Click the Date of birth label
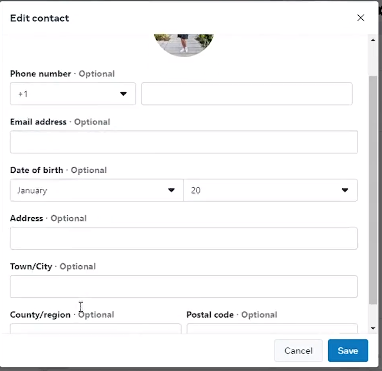 [37, 170]
